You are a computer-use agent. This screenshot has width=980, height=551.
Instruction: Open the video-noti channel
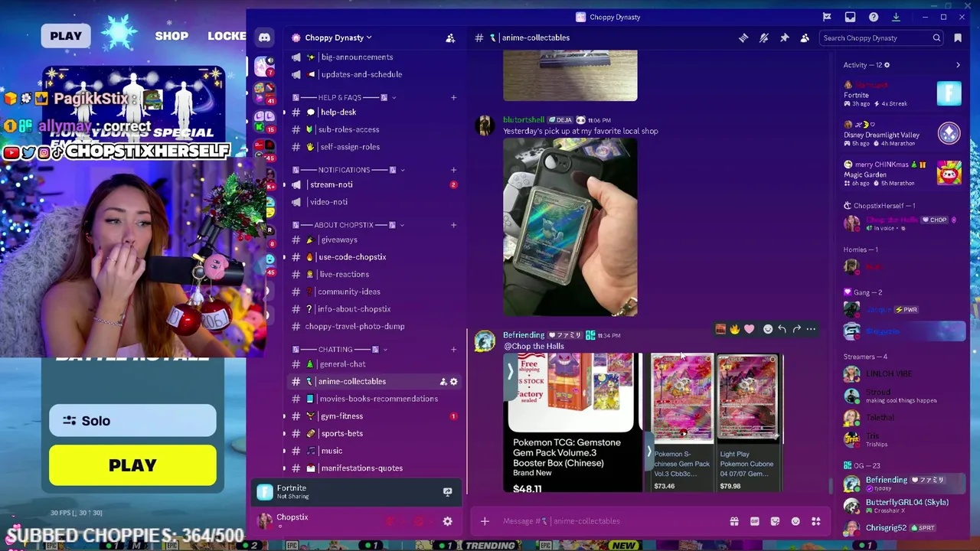[374, 202]
